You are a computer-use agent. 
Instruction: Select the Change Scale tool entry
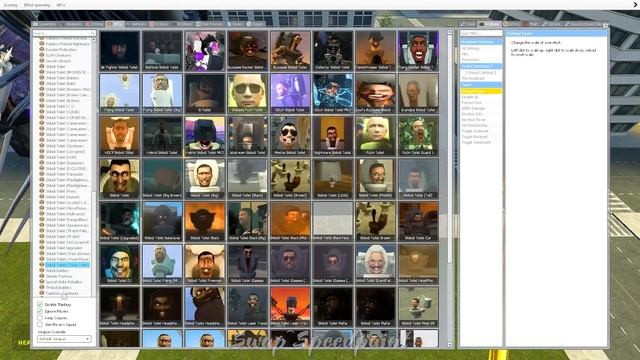point(481,91)
